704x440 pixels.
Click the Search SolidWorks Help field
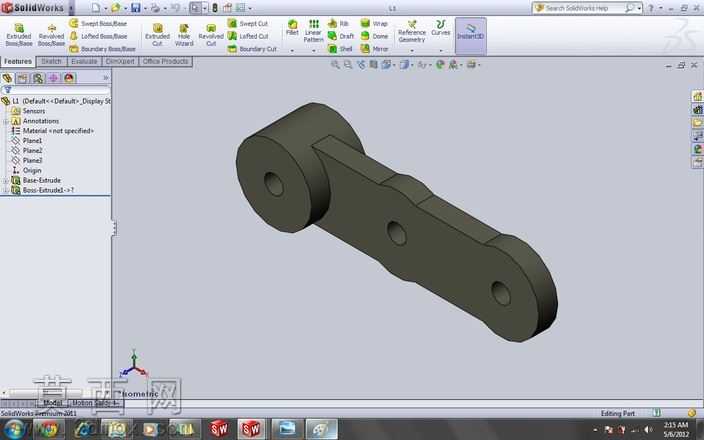coord(583,8)
